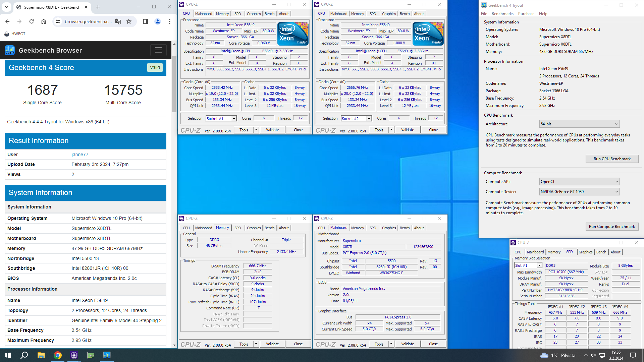Reload the Geekbench browser page
The height and width of the screenshot is (362, 644).
point(32,21)
